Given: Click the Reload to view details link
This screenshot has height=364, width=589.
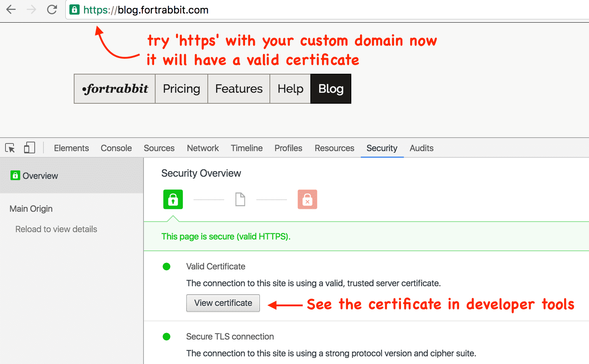Looking at the screenshot, I should click(56, 229).
